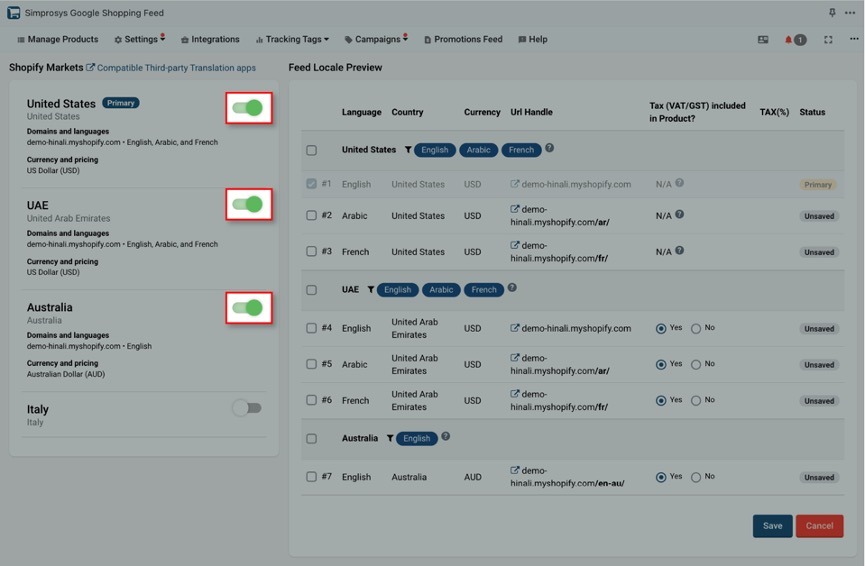Open external link icon for row #7 URL
The height and width of the screenshot is (566, 866).
pyautogui.click(x=515, y=470)
